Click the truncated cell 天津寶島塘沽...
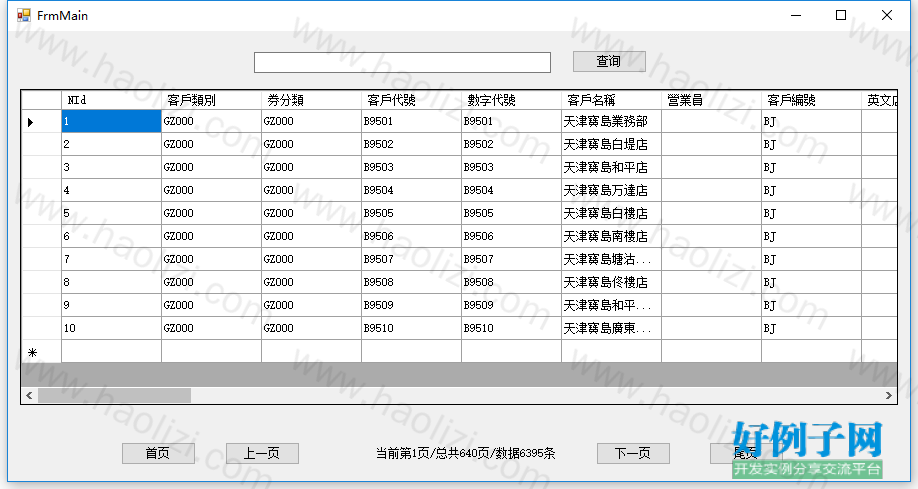 pos(612,259)
